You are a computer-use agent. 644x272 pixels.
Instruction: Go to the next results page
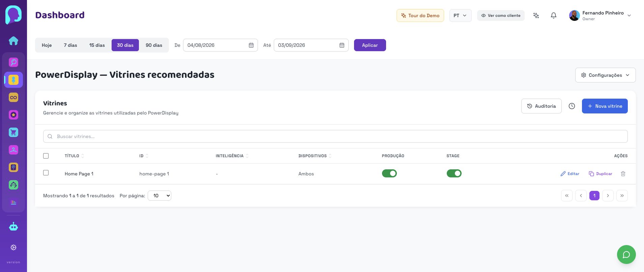[x=608, y=196]
